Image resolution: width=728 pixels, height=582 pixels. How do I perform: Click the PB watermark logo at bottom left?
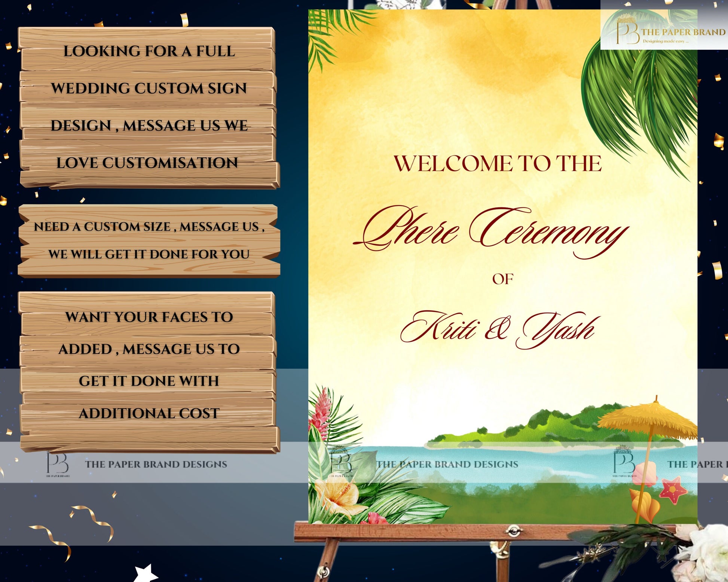[x=58, y=464]
